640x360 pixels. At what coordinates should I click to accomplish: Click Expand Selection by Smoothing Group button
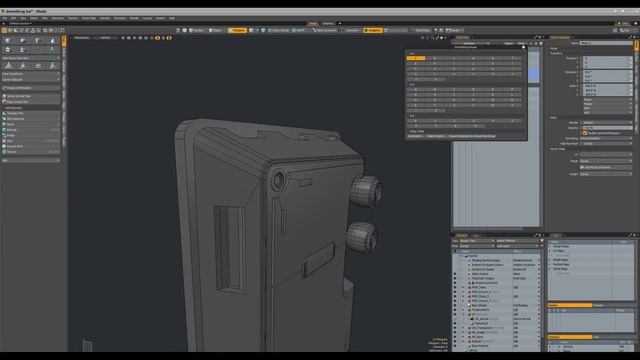(471, 136)
